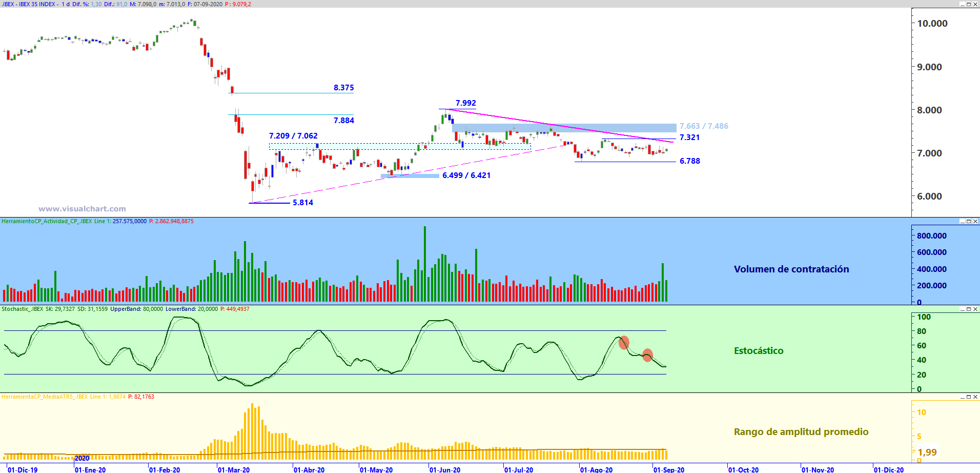Click the 6.000 price axis value
The width and height of the screenshot is (980, 473).
(x=929, y=196)
